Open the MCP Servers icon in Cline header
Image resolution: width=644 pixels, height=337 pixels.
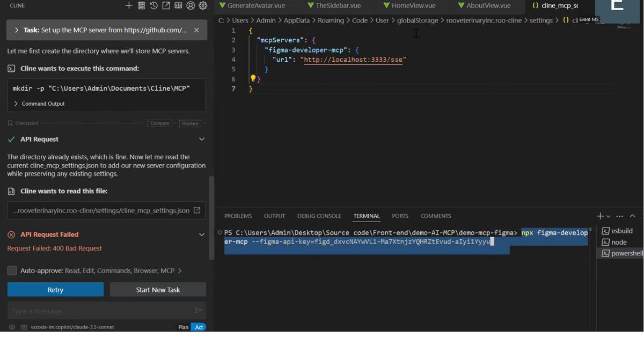(x=141, y=5)
